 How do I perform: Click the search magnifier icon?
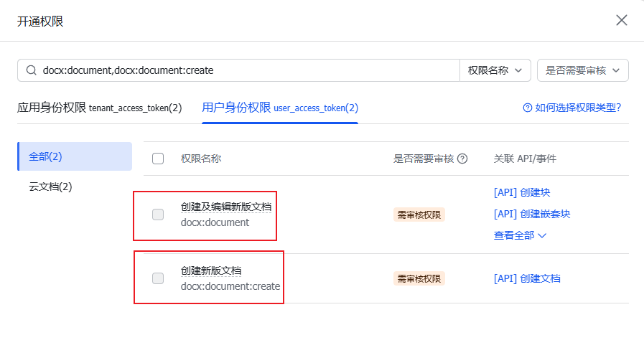(31, 70)
